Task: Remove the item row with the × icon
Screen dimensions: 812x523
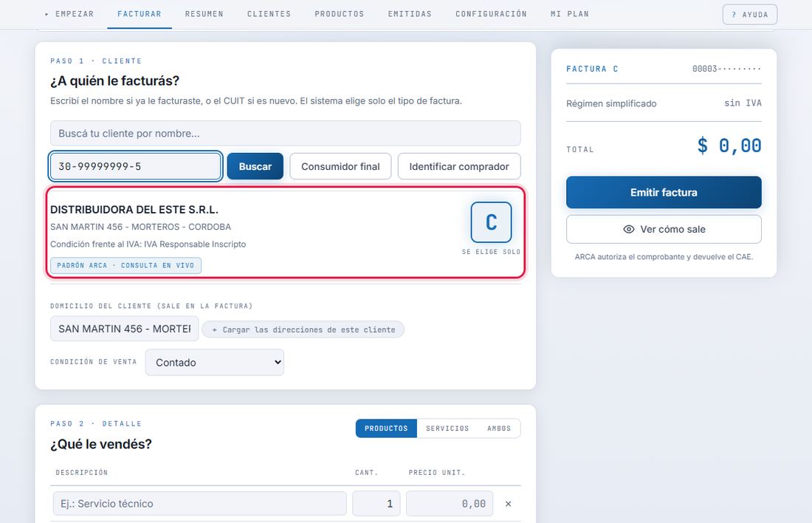Action: tap(508, 504)
